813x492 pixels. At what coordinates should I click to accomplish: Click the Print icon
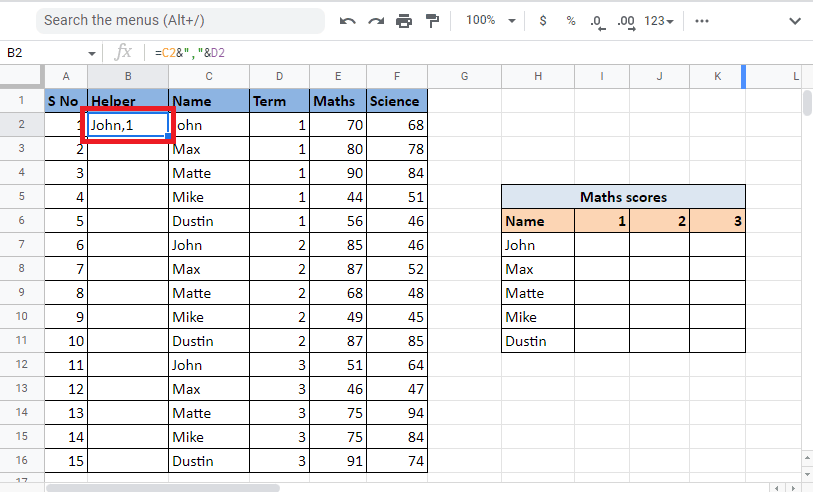(x=404, y=21)
